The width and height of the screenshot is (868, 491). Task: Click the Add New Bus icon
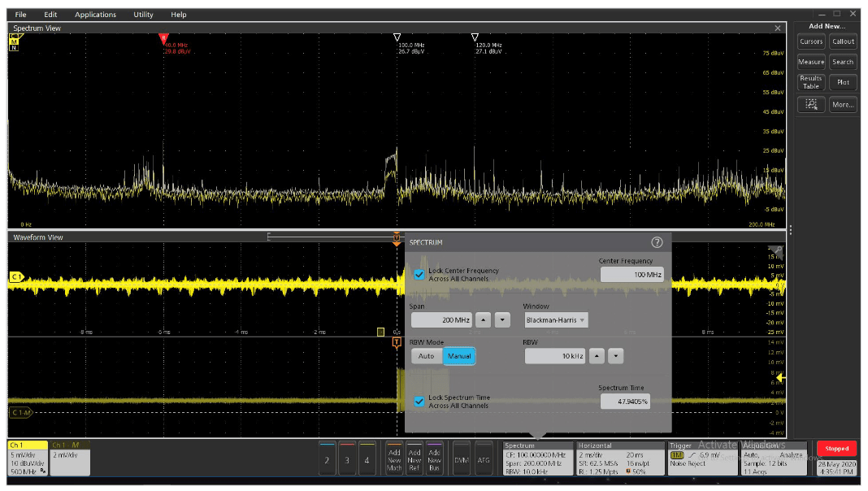(435, 459)
